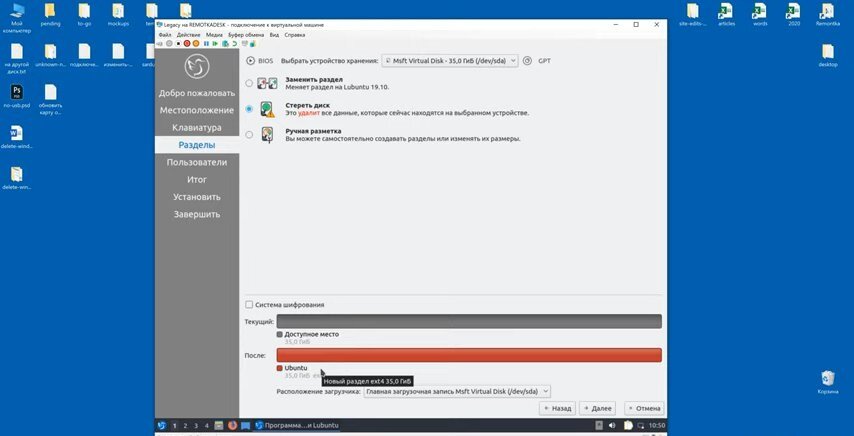854x436 pixels.
Task: Click the Replace partition option icon
Action: [267, 83]
